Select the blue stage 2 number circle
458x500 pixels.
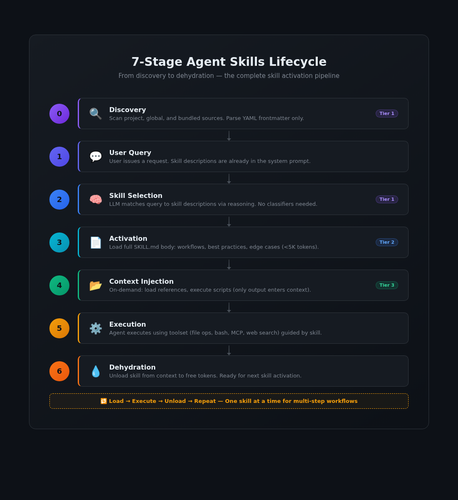[x=59, y=199]
